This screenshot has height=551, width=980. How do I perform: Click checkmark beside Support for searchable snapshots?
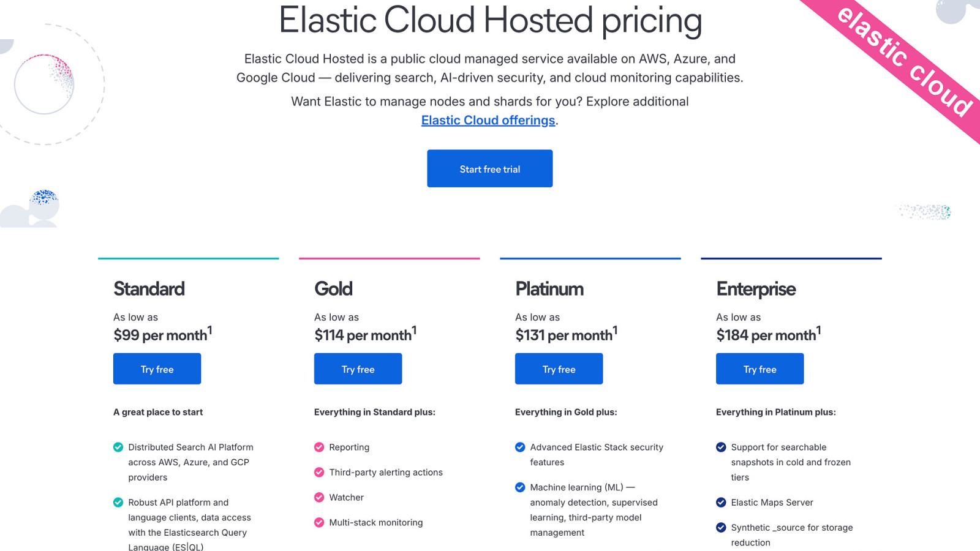pyautogui.click(x=721, y=448)
